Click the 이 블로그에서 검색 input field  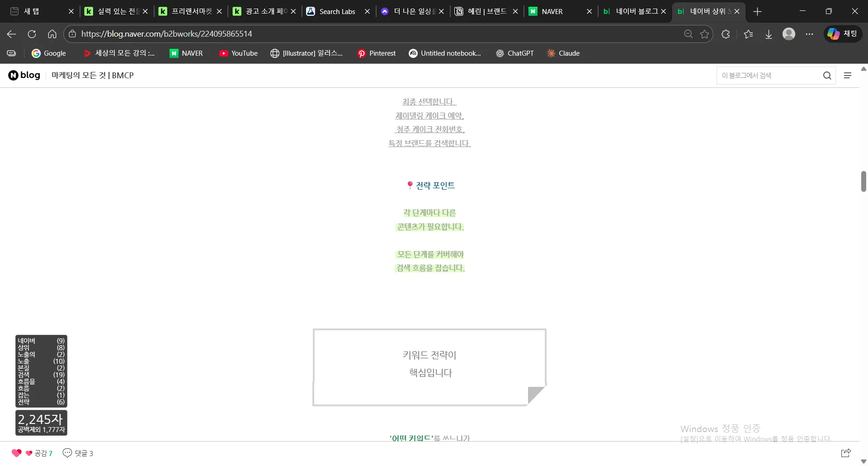(769, 75)
